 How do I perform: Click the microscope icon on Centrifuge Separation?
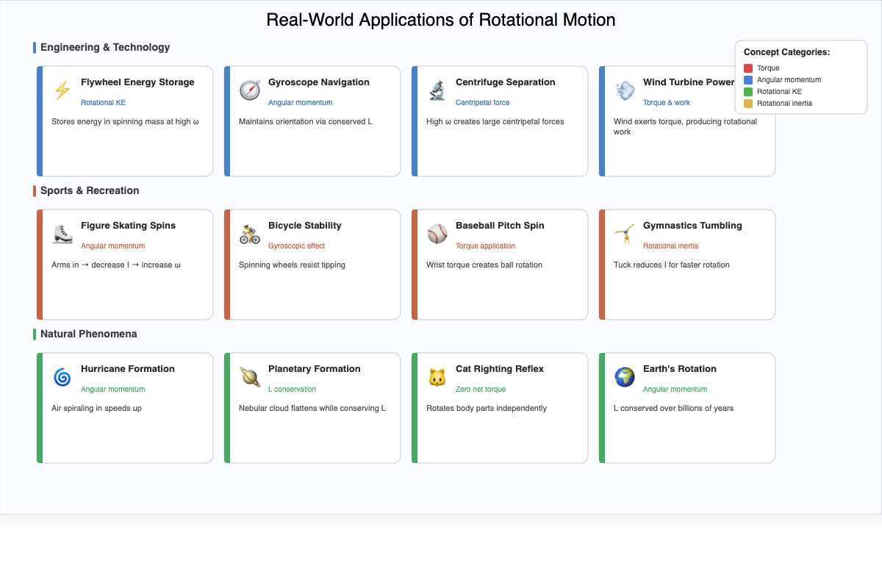(437, 90)
